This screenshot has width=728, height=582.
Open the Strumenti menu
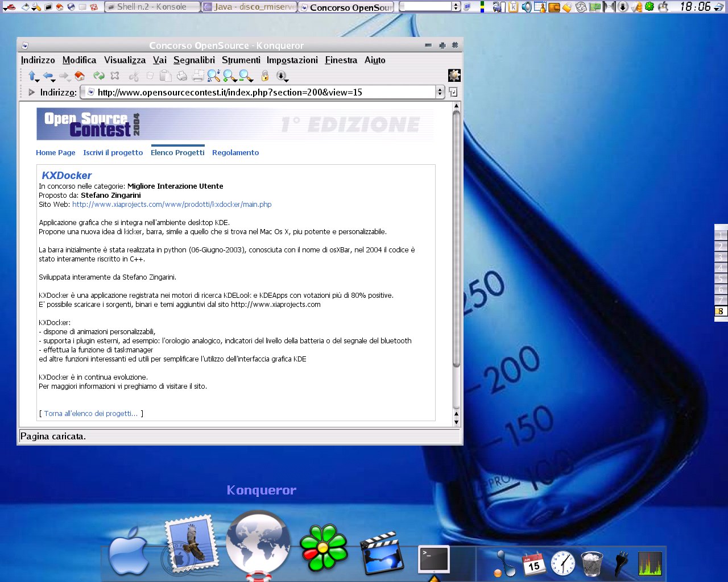[241, 60]
